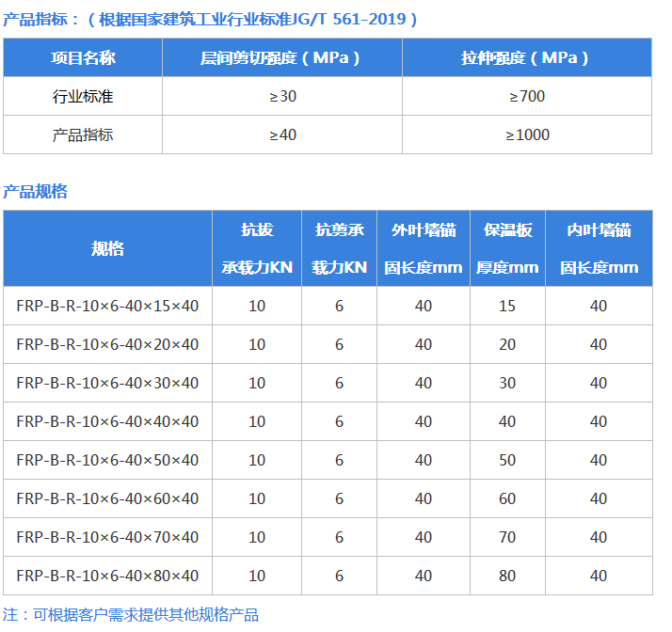Click the 层间剪切强度（MPa）header
Screen dimensions: 672x632
(281, 57)
